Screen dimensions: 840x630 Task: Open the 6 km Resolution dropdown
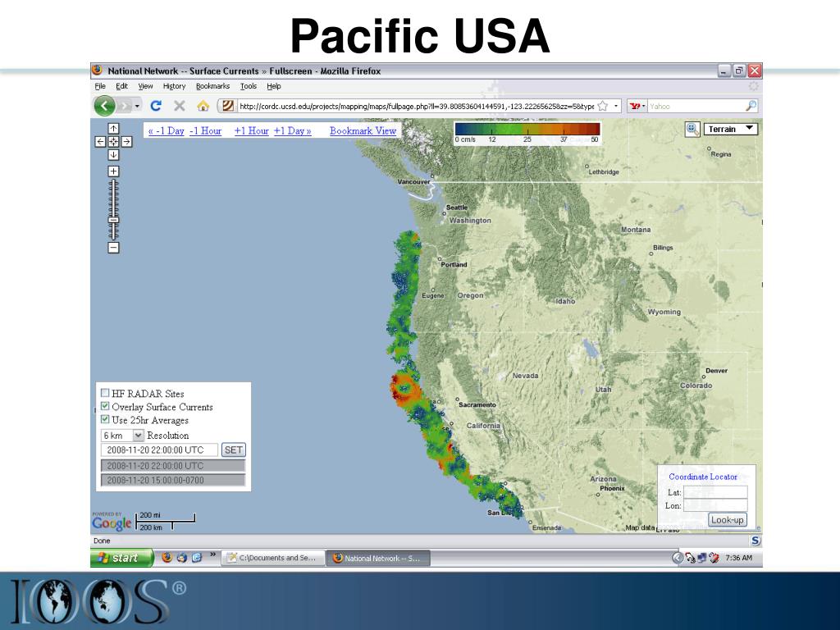coord(123,436)
